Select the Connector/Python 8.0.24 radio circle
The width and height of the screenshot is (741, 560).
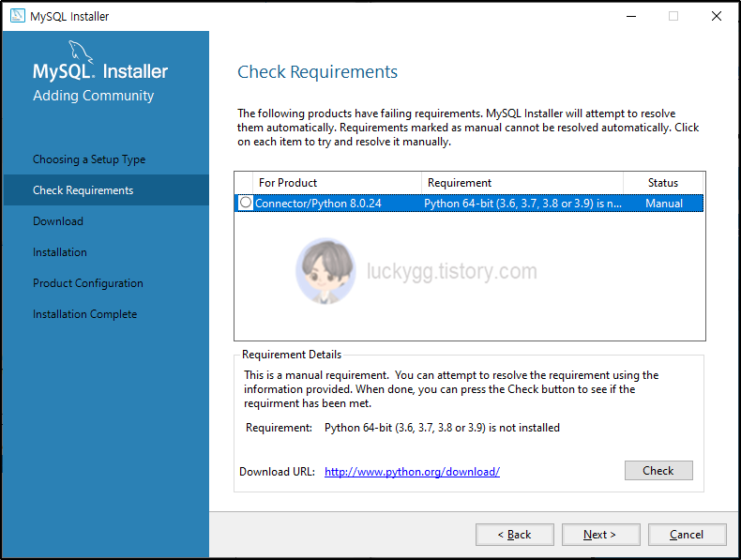[245, 203]
